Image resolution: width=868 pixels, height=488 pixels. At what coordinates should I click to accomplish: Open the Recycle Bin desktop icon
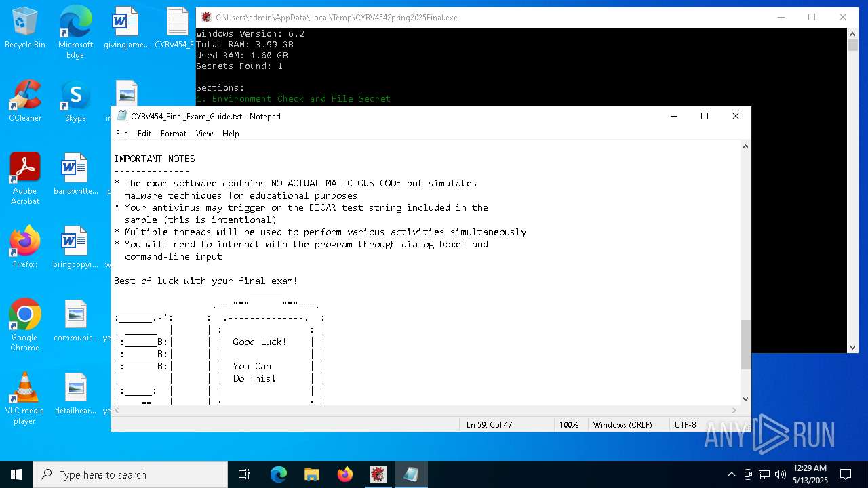pos(25,28)
